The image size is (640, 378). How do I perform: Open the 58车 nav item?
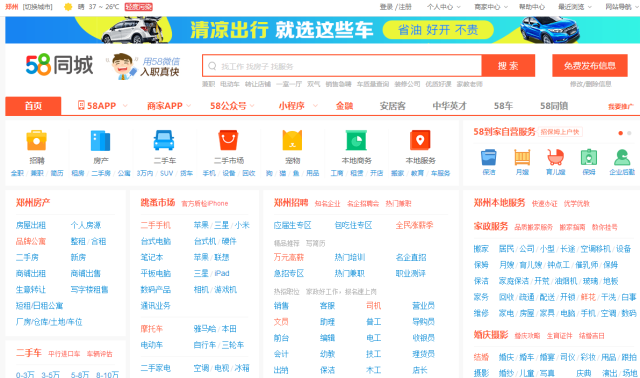click(x=503, y=106)
